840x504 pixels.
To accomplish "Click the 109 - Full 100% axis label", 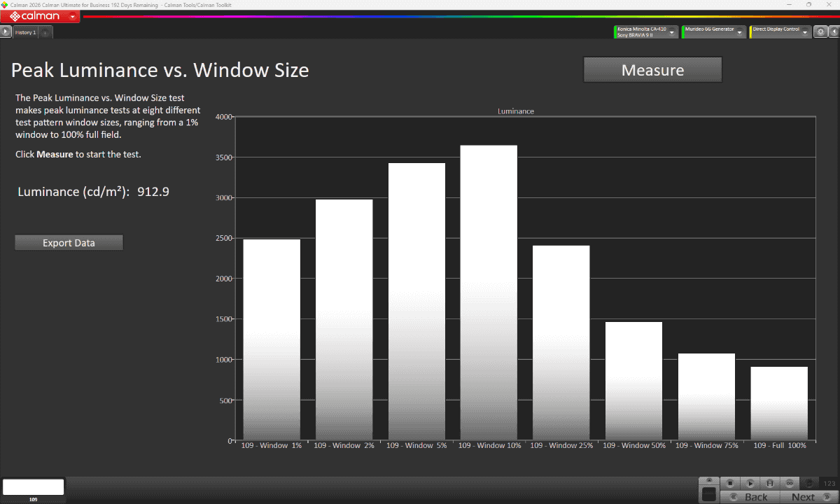I will point(780,445).
